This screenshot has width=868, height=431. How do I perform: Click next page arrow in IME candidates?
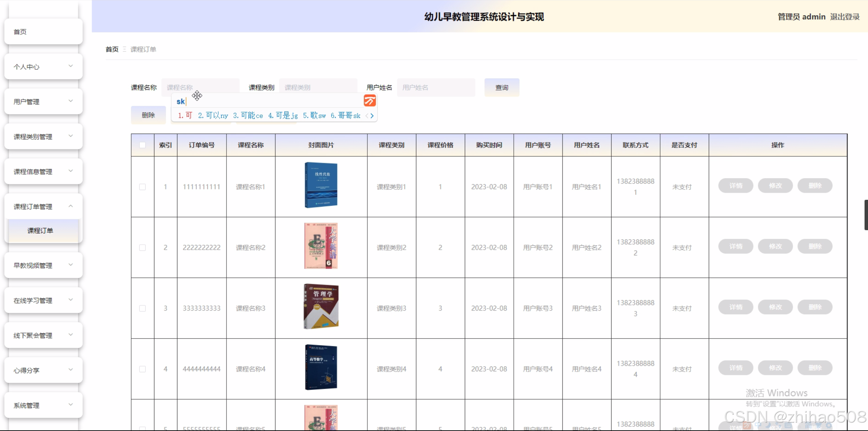(x=372, y=116)
